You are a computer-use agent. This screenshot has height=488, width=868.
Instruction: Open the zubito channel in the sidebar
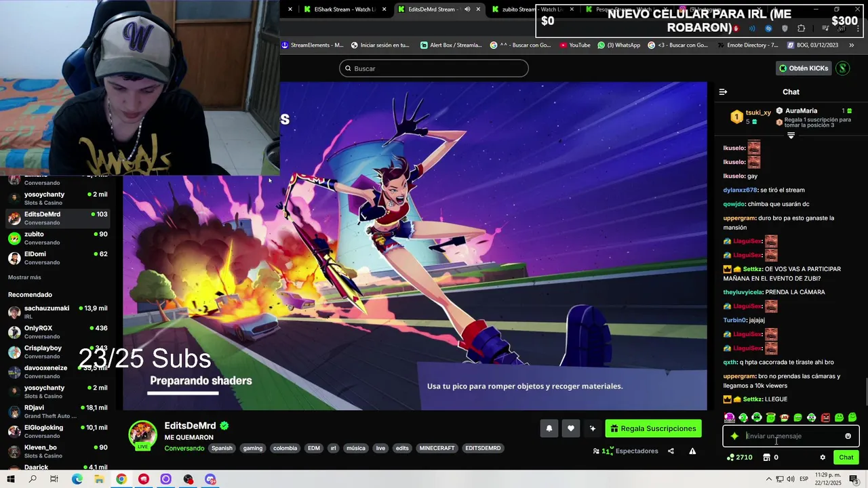[x=58, y=238]
